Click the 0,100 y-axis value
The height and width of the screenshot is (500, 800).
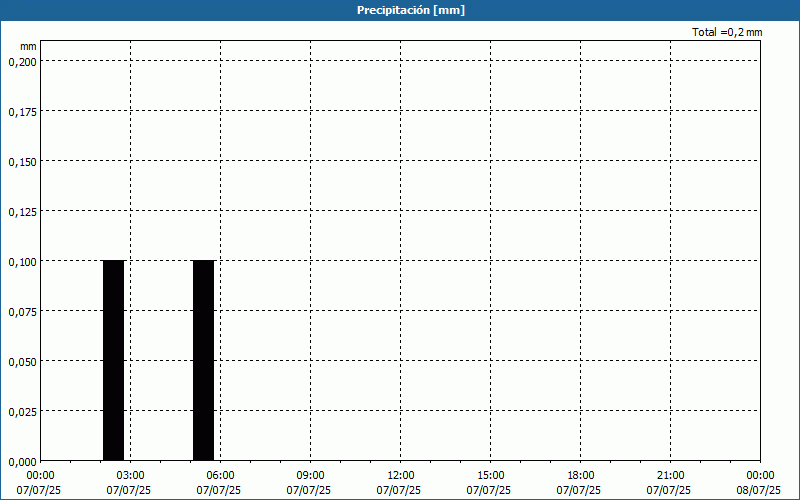(x=23, y=262)
